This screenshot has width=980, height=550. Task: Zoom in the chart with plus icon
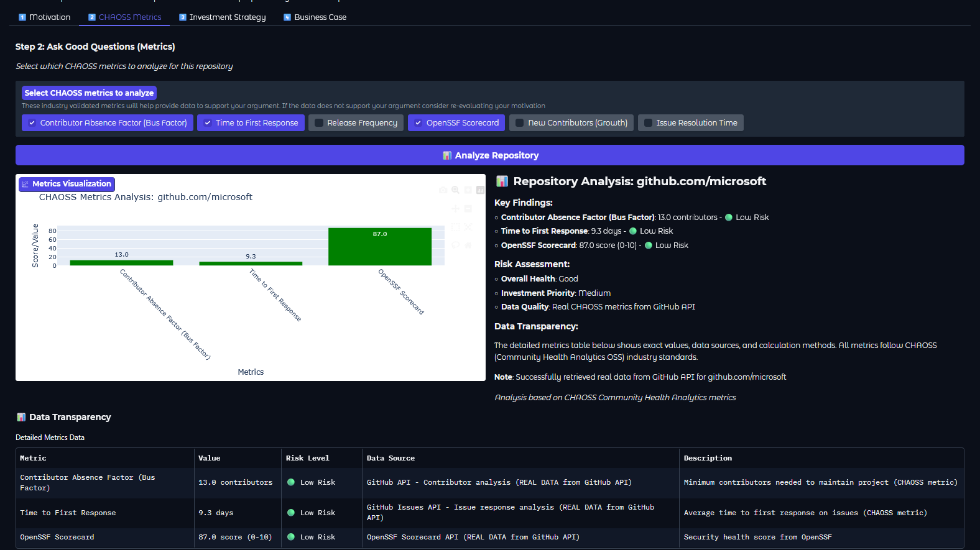468,190
